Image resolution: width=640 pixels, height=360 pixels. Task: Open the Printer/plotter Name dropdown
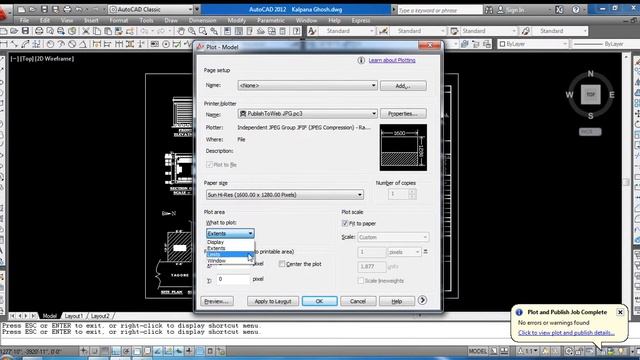point(307,113)
